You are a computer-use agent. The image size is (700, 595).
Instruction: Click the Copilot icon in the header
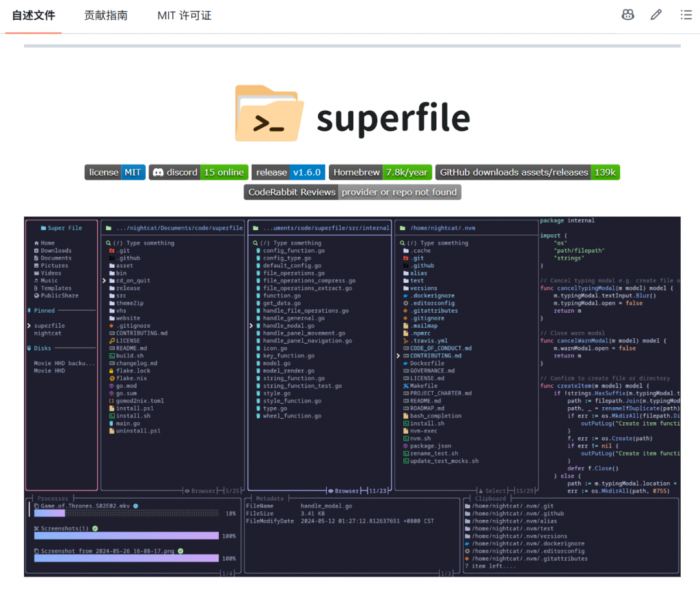pos(628,15)
